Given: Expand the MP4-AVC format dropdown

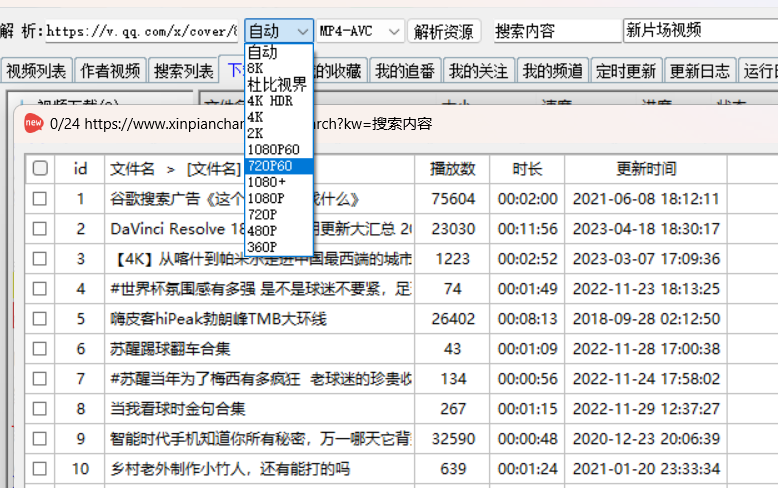Looking at the screenshot, I should (360, 31).
